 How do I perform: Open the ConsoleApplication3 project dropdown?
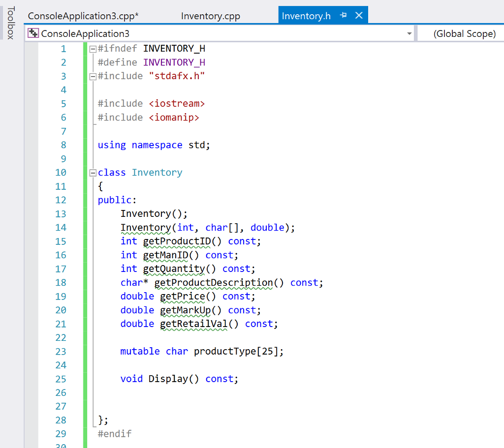(x=409, y=33)
